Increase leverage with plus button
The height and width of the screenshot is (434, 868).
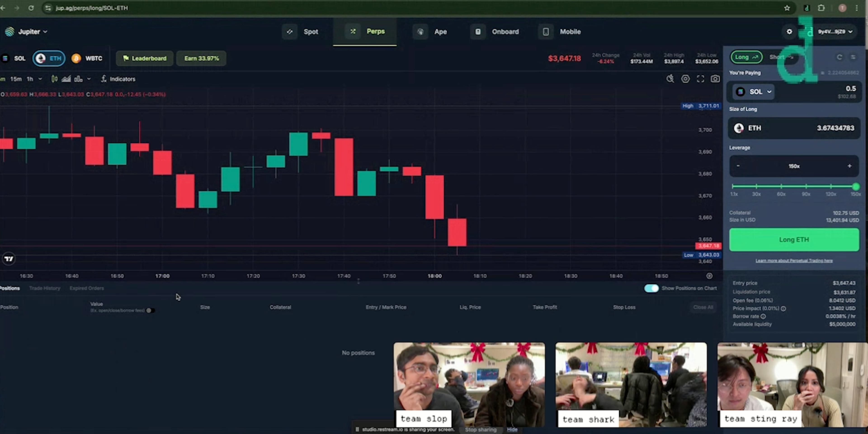pyautogui.click(x=849, y=166)
